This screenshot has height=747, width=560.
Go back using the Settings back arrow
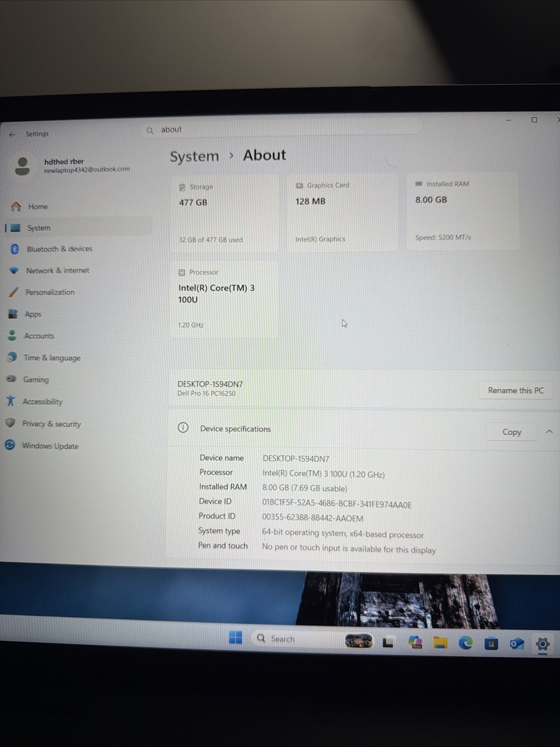tap(12, 135)
